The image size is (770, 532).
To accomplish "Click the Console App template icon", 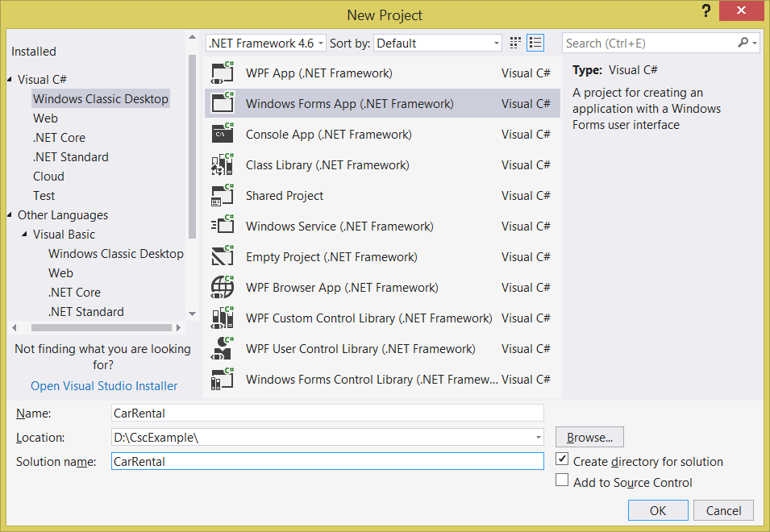I will 223,134.
